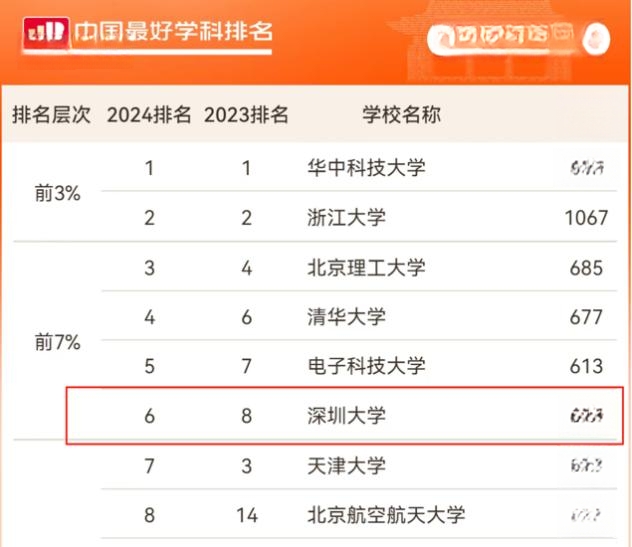Open 清华大学 ranking details
Screen dimensions: 632x547
point(346,317)
